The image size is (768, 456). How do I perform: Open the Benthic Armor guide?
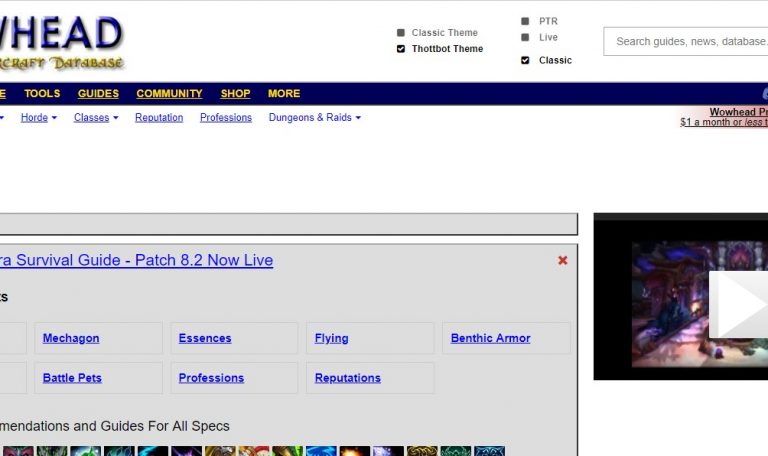click(490, 338)
